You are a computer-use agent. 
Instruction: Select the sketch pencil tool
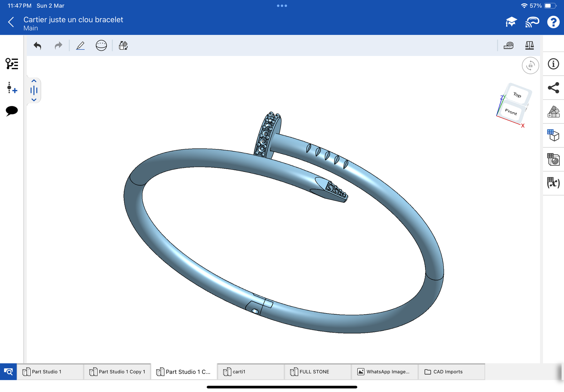pos(80,46)
